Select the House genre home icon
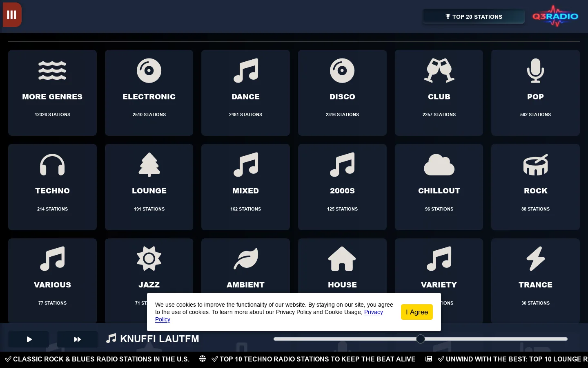Viewport: 588px width, 368px height. (x=342, y=259)
